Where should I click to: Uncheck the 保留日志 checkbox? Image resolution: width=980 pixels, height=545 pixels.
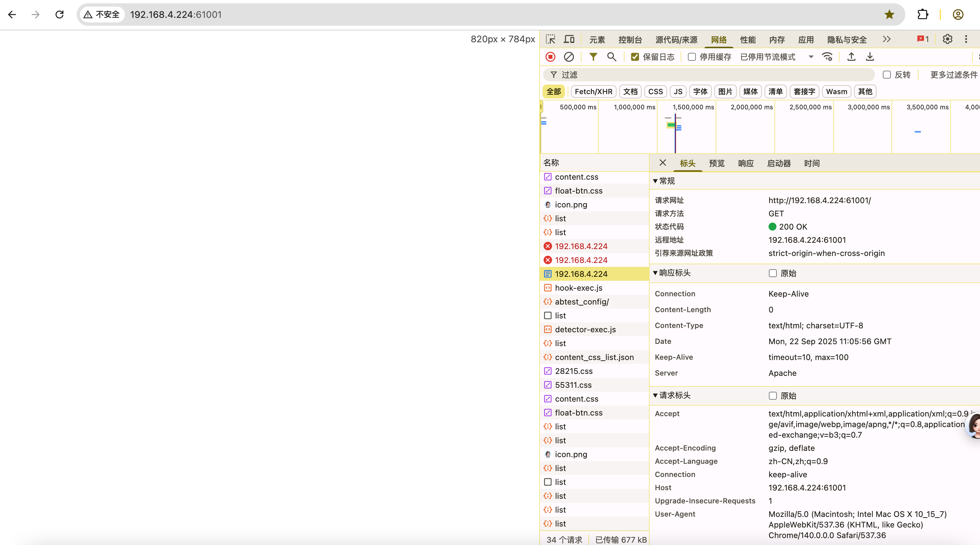click(635, 57)
